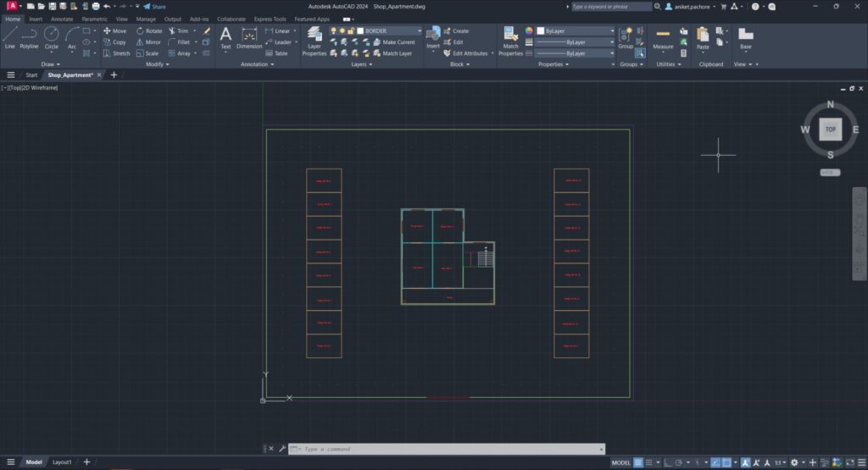Image resolution: width=868 pixels, height=470 pixels.
Task: Click the Share button
Action: [154, 7]
